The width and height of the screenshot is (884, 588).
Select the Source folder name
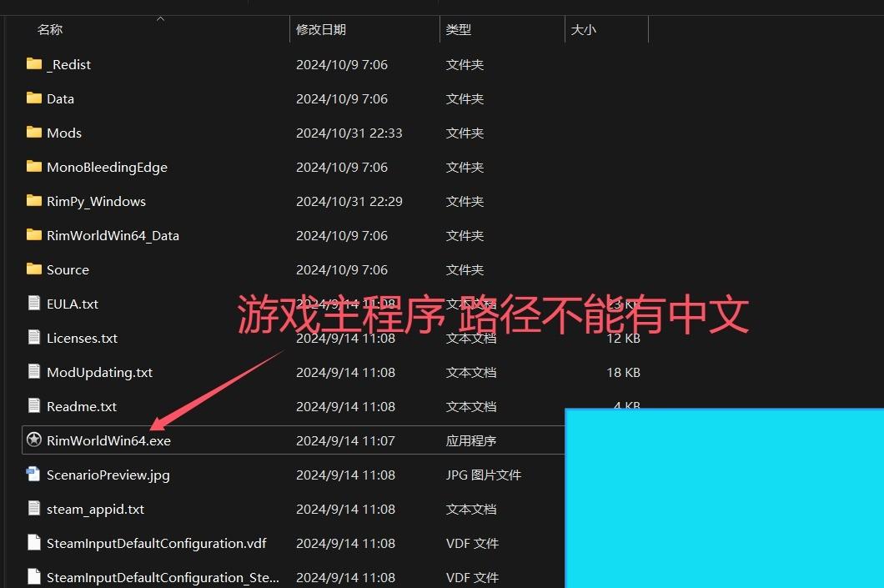(68, 270)
